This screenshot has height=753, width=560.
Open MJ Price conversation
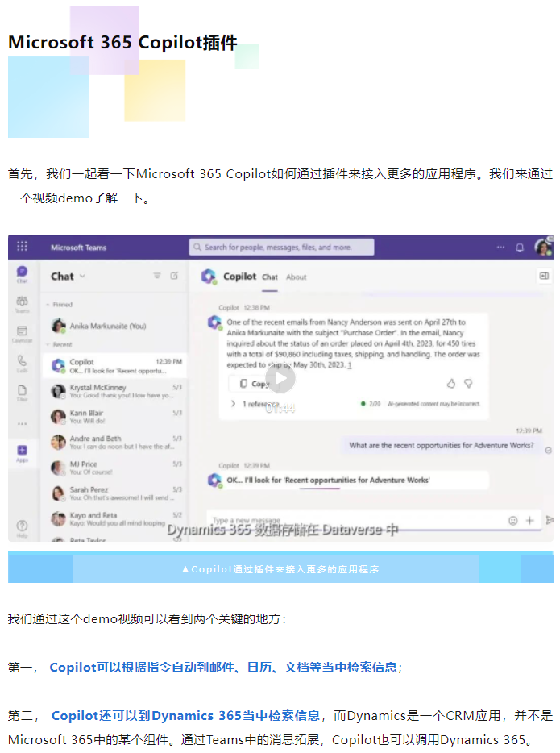click(x=114, y=468)
